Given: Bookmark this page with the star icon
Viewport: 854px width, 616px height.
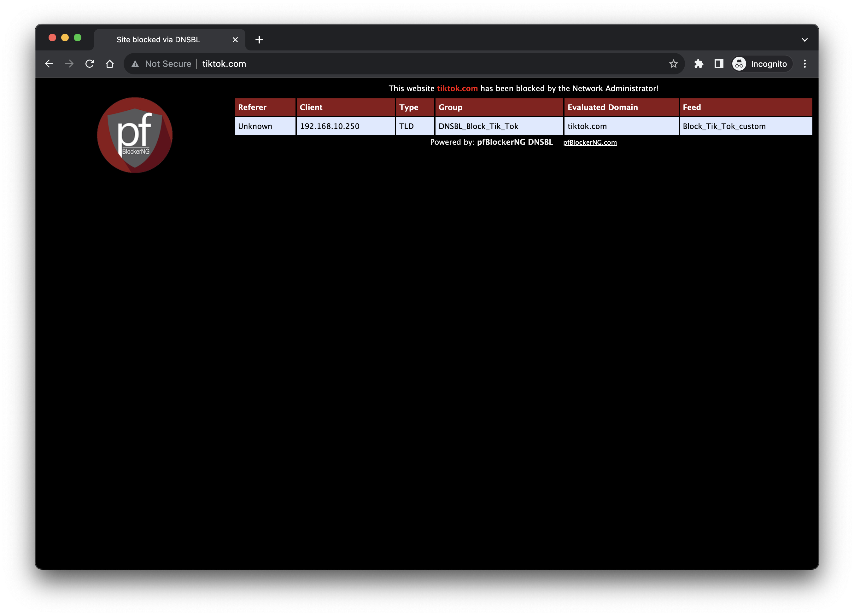Looking at the screenshot, I should coord(673,64).
